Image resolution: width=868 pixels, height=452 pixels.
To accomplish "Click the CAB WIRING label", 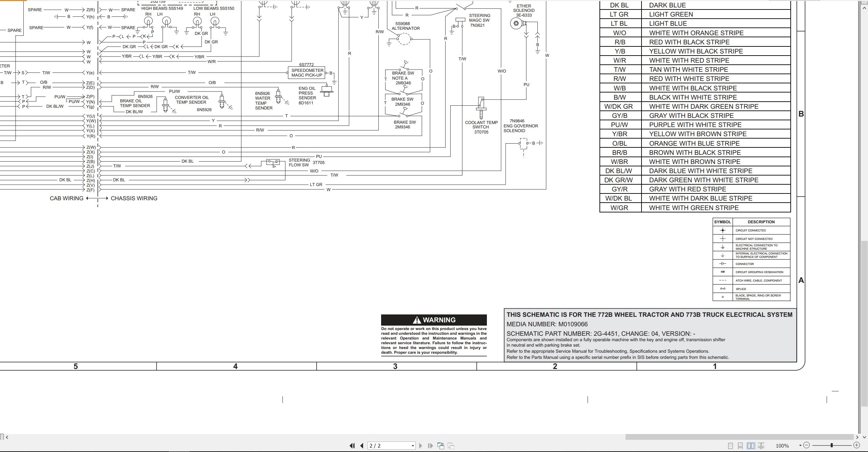I will tap(66, 198).
